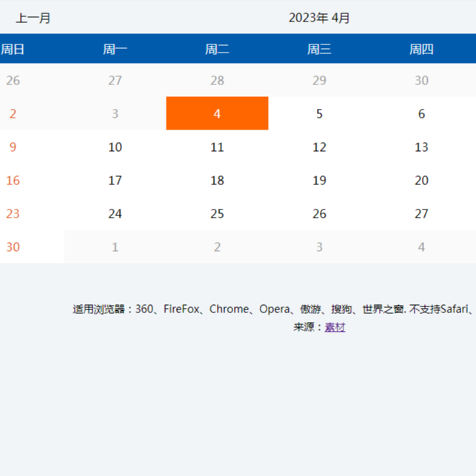Image resolution: width=476 pixels, height=476 pixels.
Task: Select black date 27 under 周四
Action: (x=421, y=213)
